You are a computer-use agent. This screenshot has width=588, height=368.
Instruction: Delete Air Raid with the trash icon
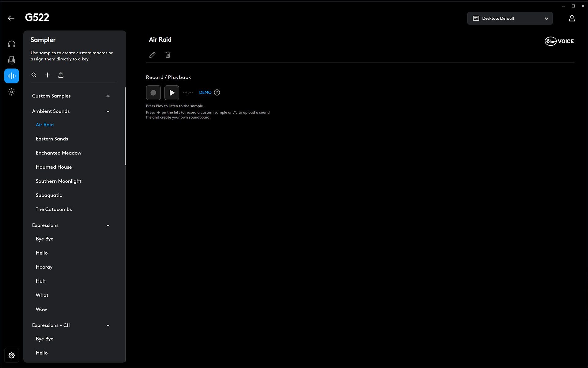[168, 55]
